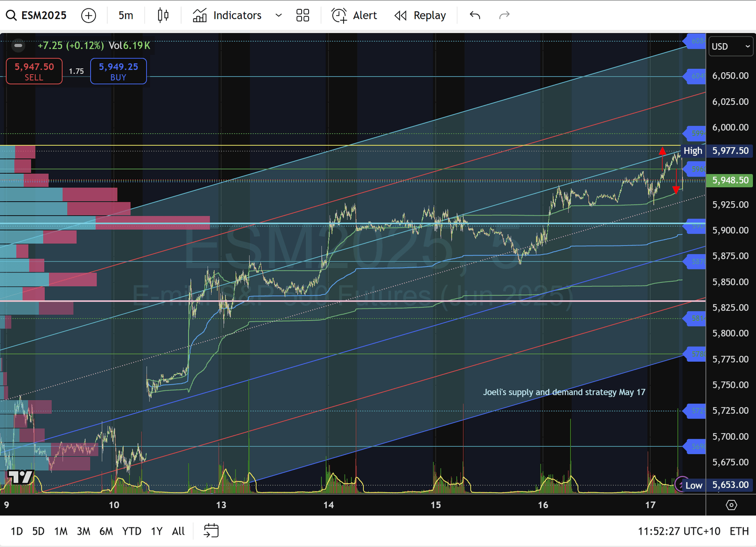The height and width of the screenshot is (547, 756).
Task: Click the redo arrow to restore changes
Action: click(504, 15)
